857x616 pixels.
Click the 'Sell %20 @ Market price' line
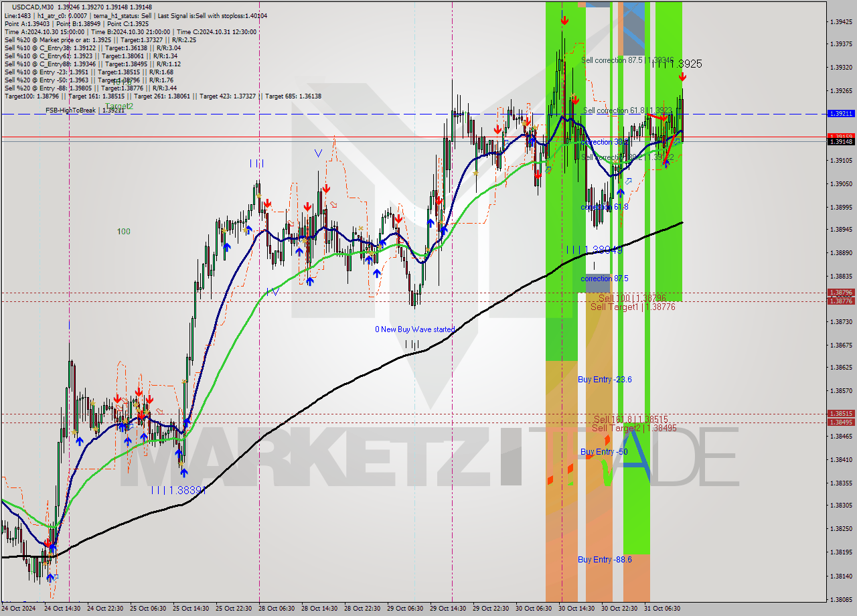tap(100, 40)
